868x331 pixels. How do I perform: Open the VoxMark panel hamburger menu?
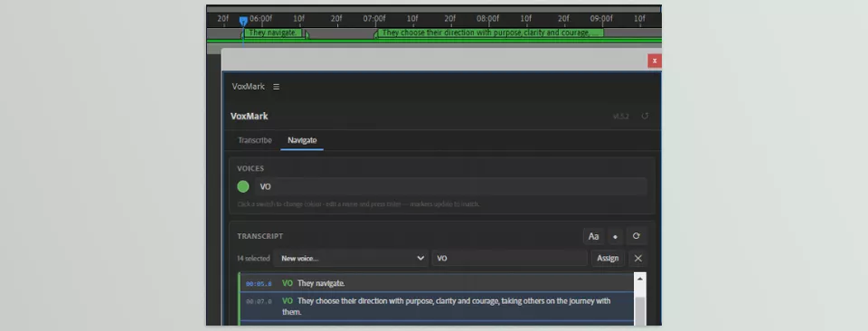277,87
